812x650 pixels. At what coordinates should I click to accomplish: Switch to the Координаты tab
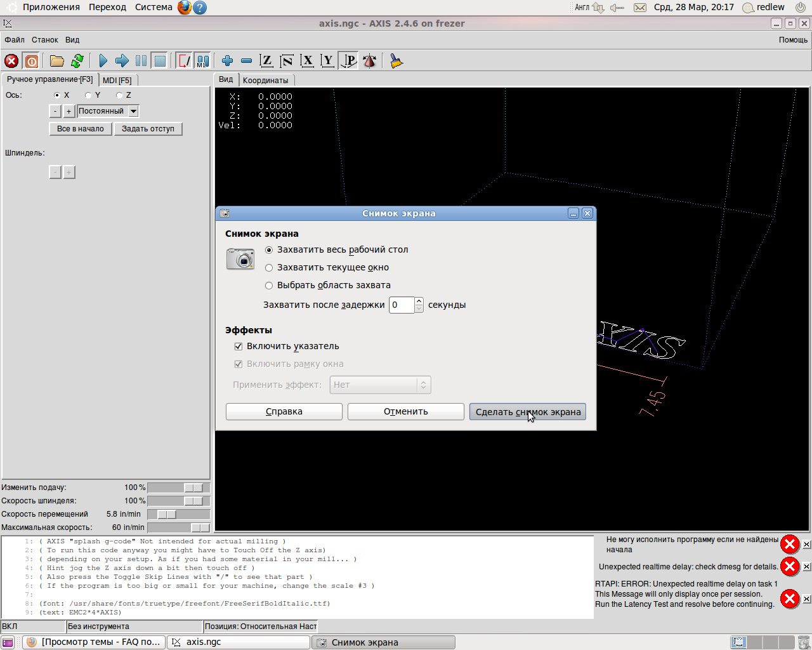[x=266, y=81]
